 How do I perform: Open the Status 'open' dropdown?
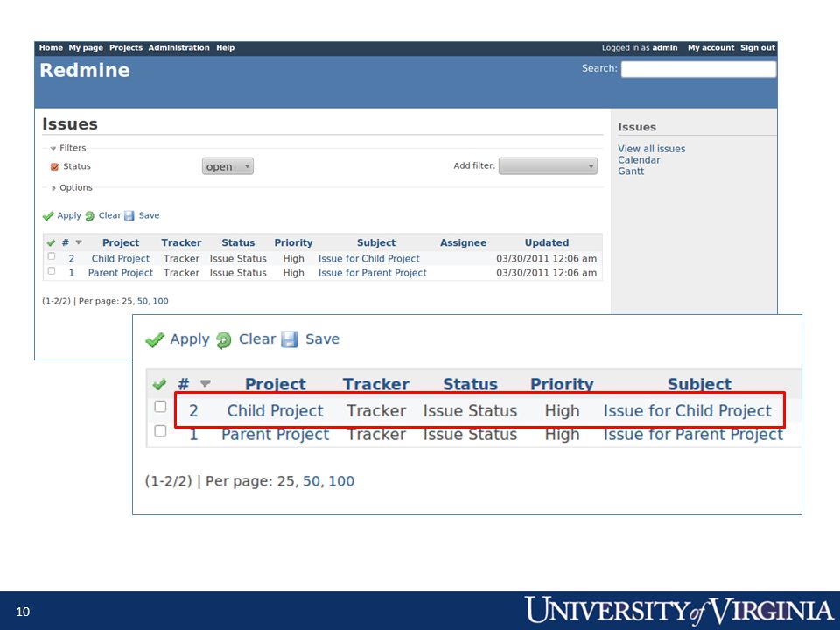pyautogui.click(x=227, y=166)
